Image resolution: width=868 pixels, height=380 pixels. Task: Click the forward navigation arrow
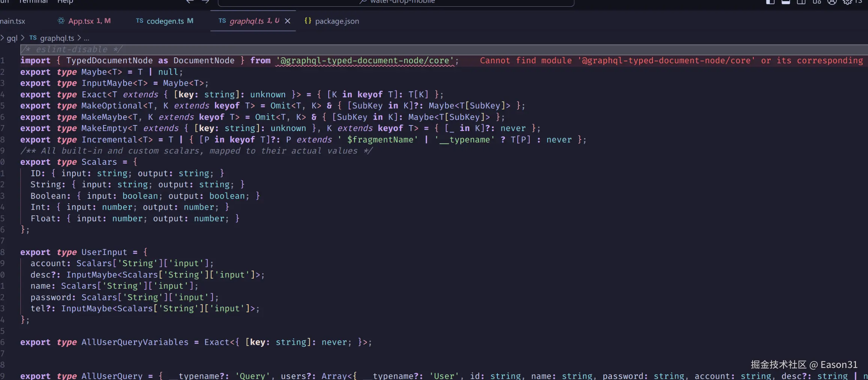coord(205,1)
